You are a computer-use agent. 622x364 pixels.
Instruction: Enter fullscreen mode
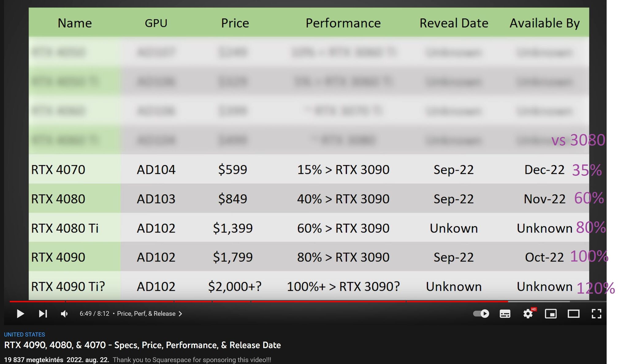pos(596,313)
